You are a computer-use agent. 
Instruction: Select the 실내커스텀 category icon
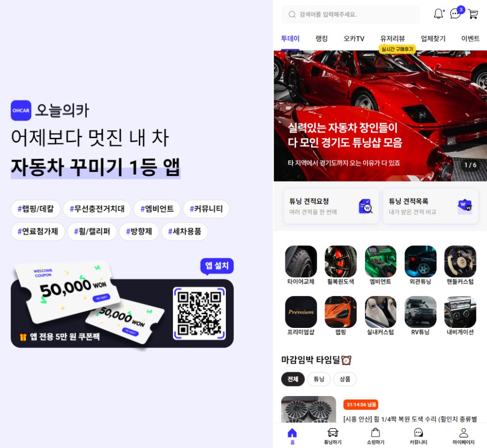380,314
